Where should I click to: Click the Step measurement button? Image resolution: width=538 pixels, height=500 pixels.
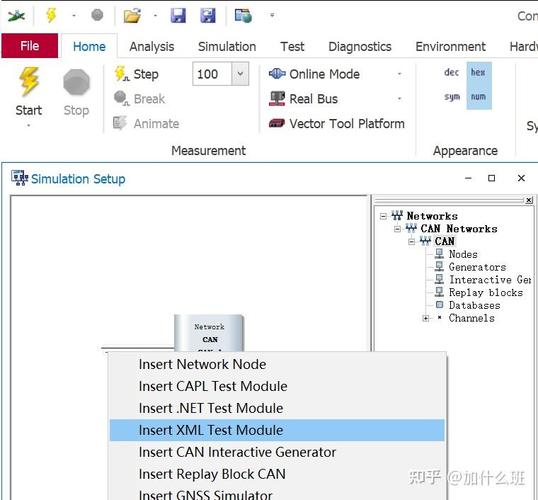(137, 74)
